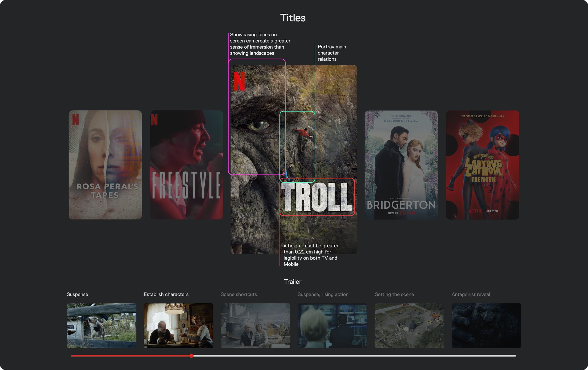
Task: Click the Trailer section heading
Action: 293,282
